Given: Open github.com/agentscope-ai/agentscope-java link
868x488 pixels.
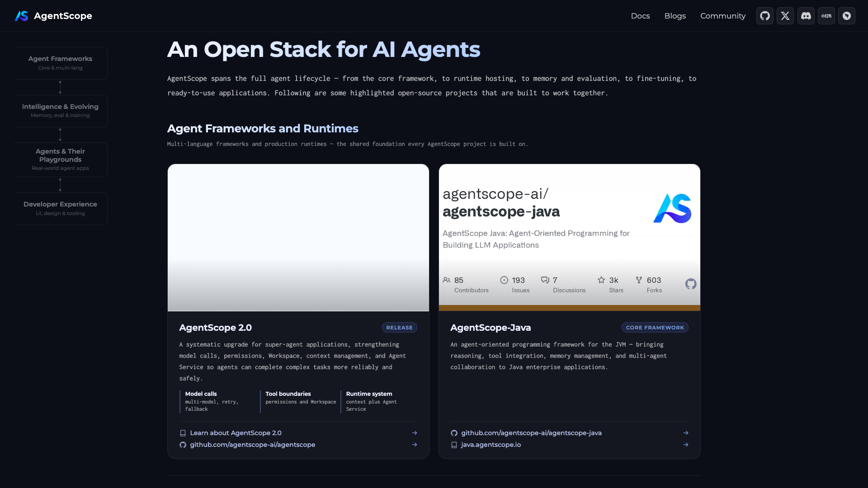Looking at the screenshot, I should click(x=570, y=433).
